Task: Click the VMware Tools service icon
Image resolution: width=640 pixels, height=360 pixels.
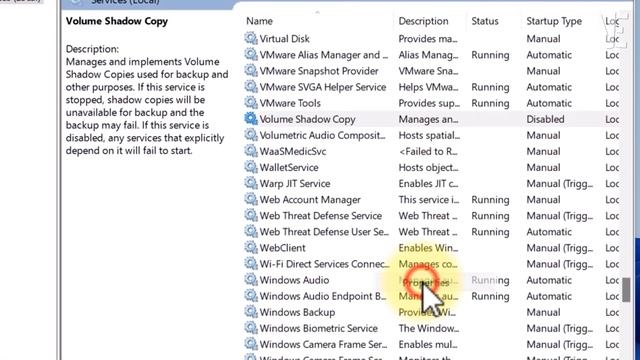Action: coord(251,103)
